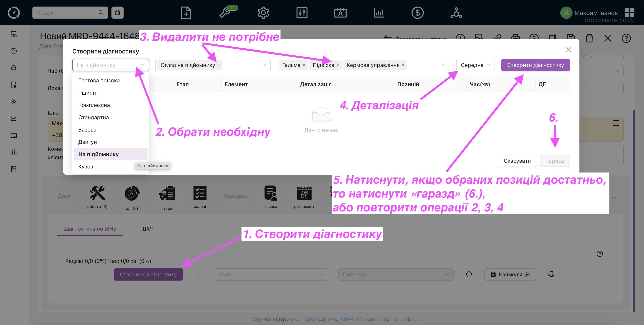Remove the Підвіска tag

(x=338, y=65)
